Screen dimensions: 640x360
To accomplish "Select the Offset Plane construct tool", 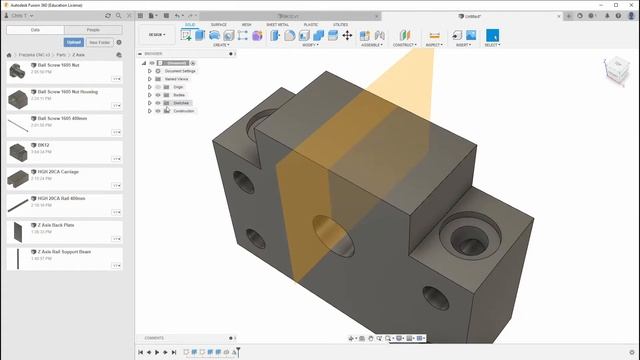I will click(404, 36).
